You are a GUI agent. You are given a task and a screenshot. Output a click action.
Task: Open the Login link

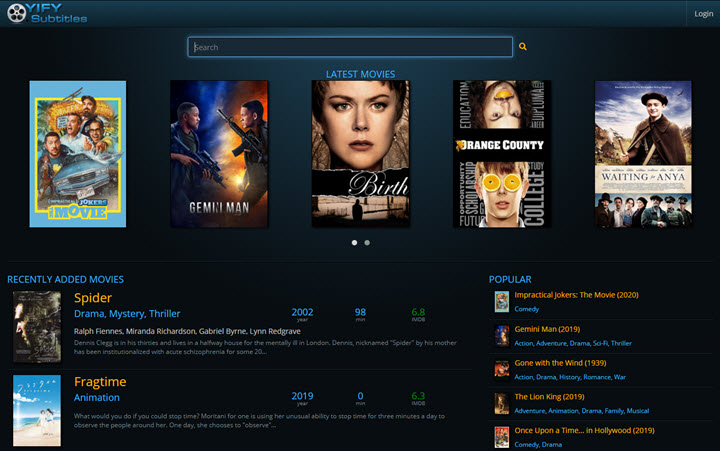coord(703,14)
